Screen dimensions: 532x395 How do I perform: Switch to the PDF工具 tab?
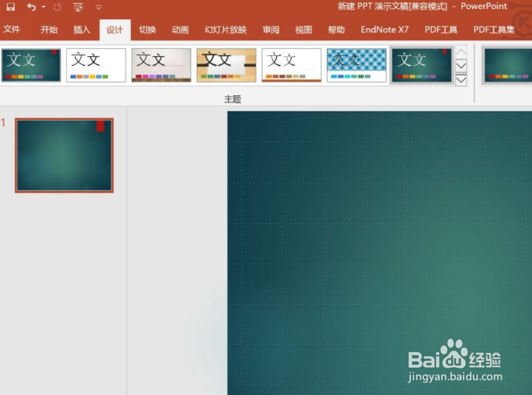click(441, 30)
